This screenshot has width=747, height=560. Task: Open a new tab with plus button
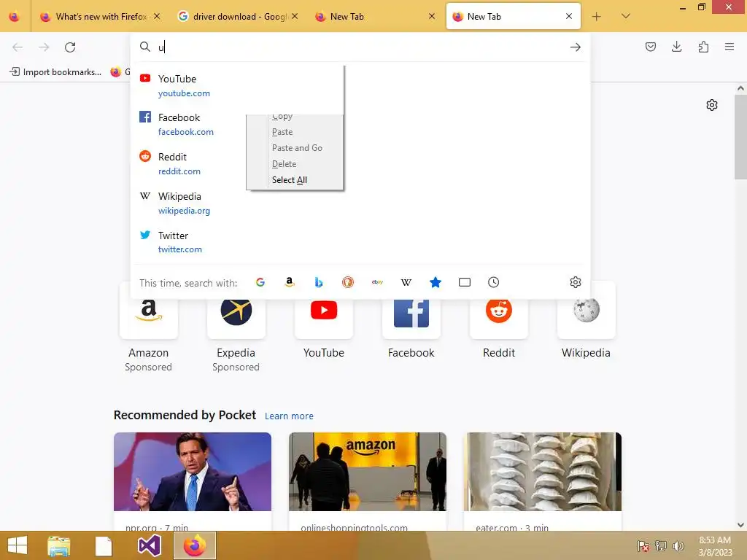coord(597,17)
